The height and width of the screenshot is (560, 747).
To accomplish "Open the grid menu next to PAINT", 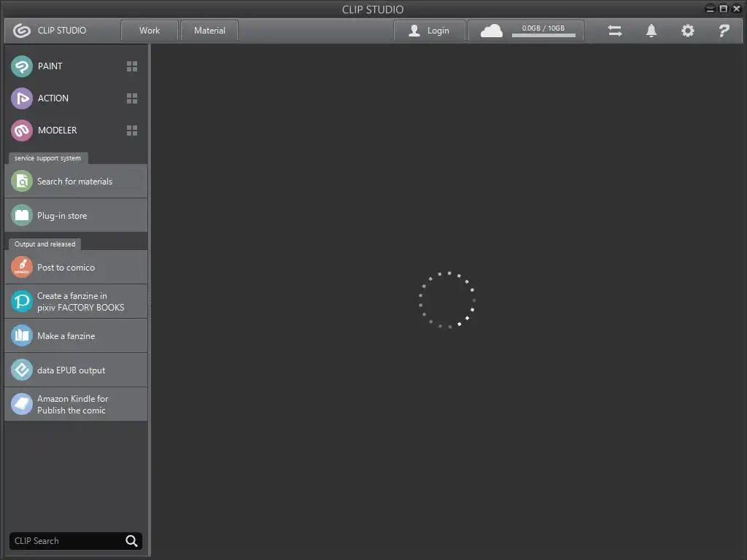I will 132,66.
